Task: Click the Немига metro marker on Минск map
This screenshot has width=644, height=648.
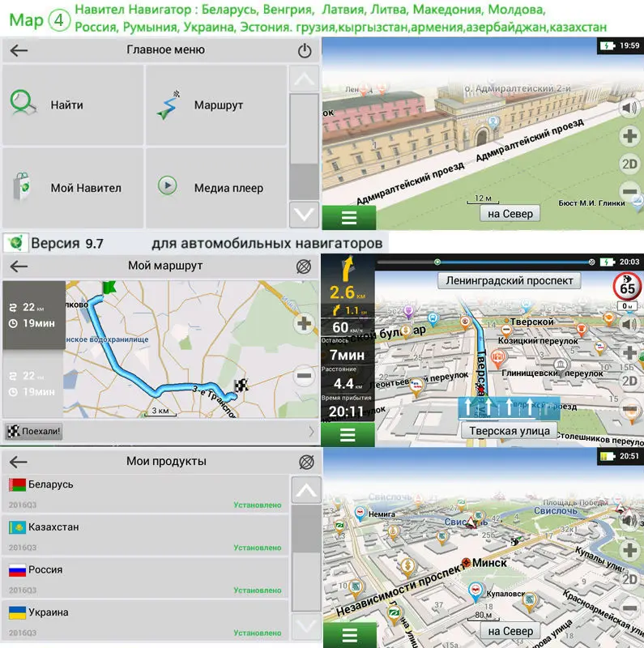Action: [x=360, y=514]
